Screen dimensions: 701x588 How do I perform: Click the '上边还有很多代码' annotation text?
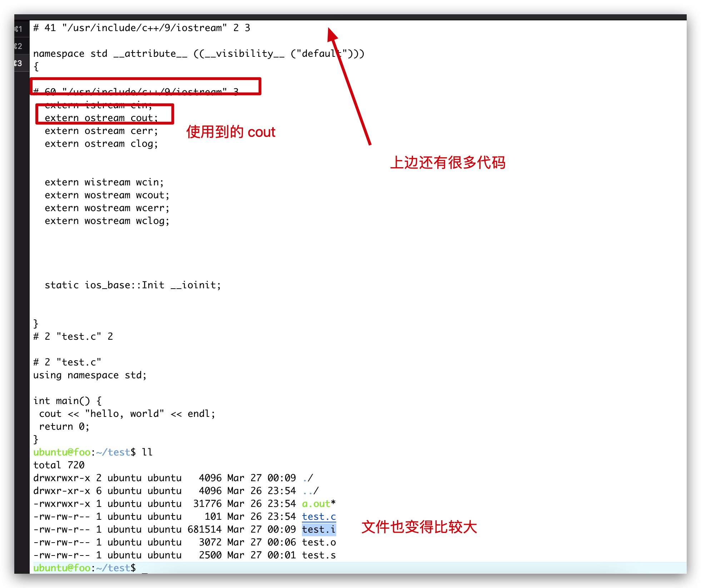[447, 163]
